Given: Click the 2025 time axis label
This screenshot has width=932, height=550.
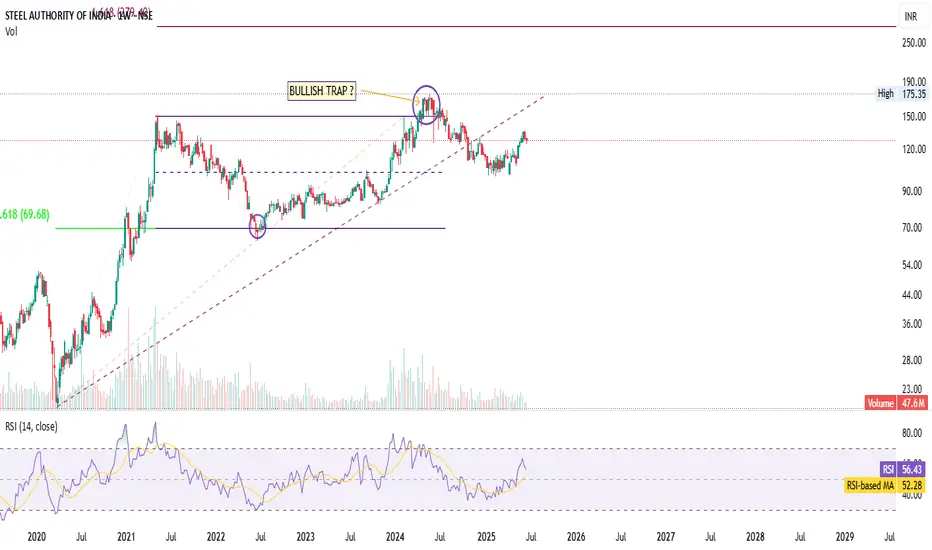Looking at the screenshot, I should (486, 537).
